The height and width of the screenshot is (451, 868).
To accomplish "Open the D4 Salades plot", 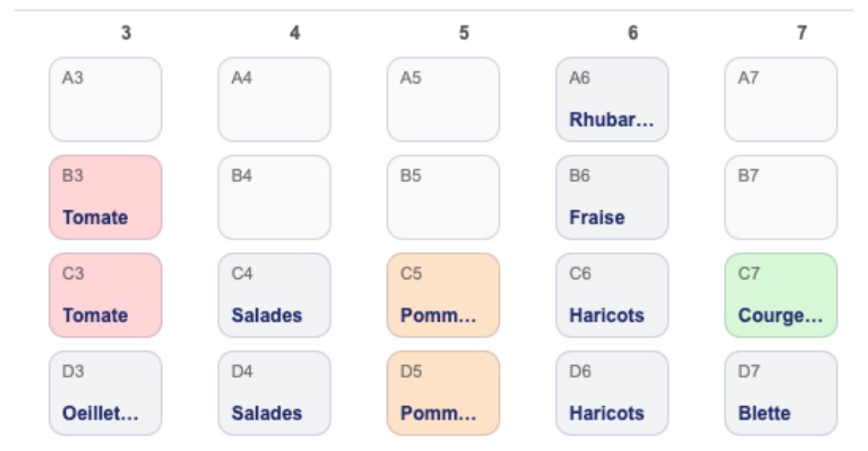I will 274,393.
